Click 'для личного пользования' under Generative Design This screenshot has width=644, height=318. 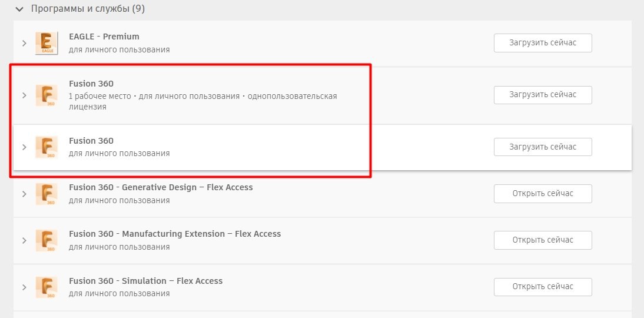click(x=119, y=200)
